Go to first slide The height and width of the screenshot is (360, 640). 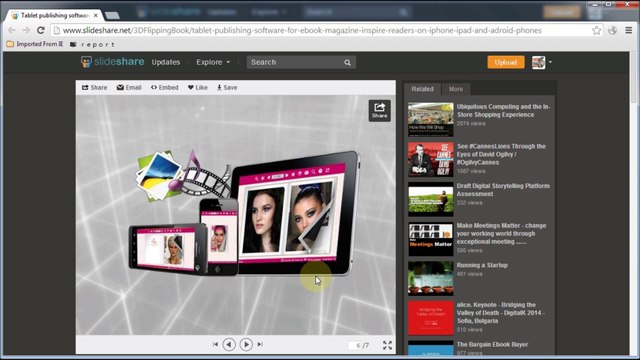(215, 344)
